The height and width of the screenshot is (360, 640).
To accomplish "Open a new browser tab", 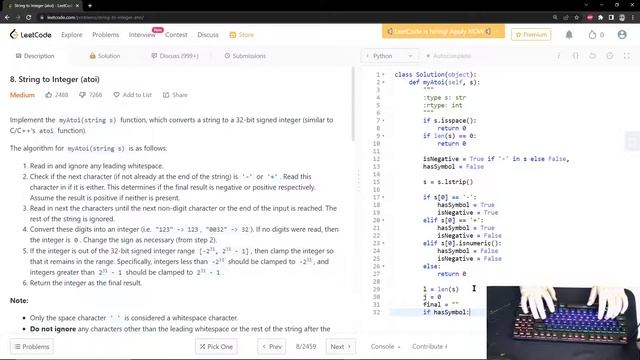I will pos(90,6).
